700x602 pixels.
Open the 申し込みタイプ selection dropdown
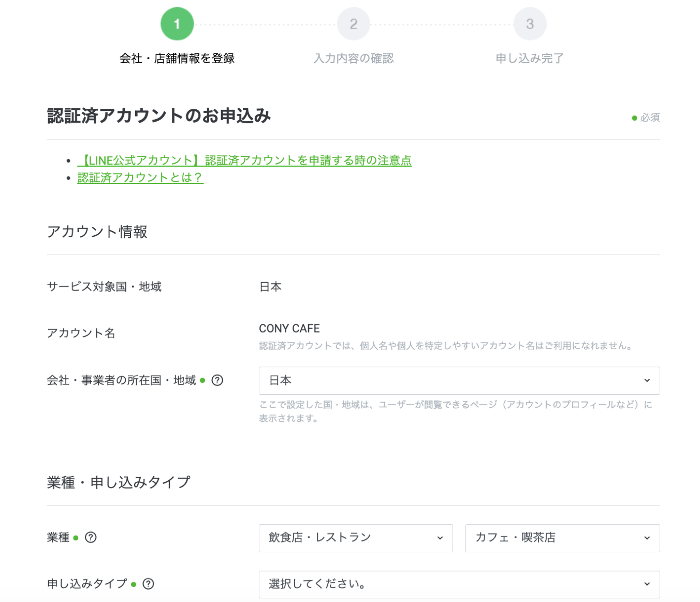tap(459, 584)
